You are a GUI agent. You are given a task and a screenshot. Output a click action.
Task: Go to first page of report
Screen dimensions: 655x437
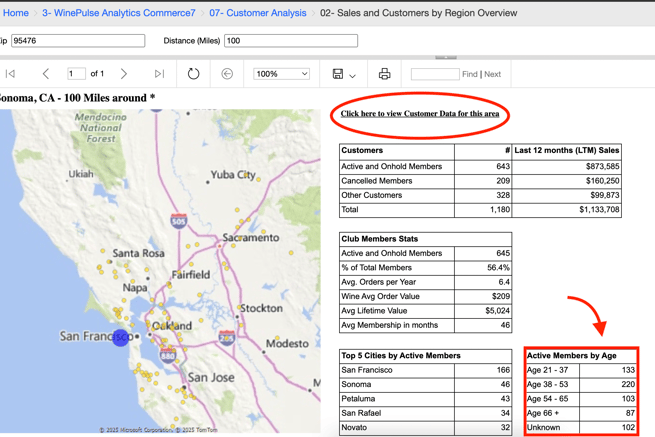coord(11,74)
